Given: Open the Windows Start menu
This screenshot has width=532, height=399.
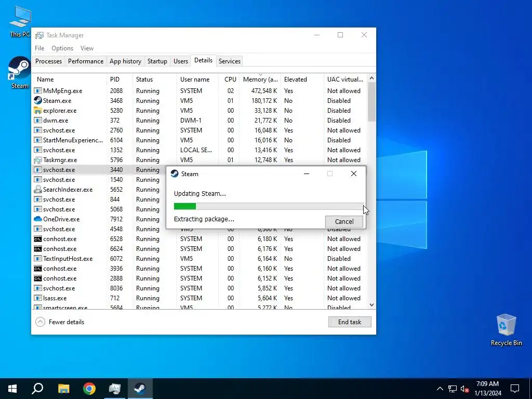Looking at the screenshot, I should [12, 389].
